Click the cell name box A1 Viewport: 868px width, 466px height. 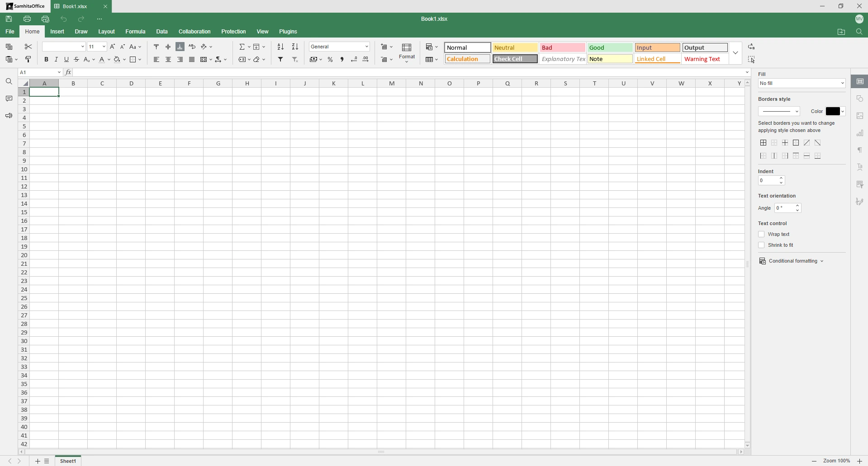pyautogui.click(x=40, y=72)
